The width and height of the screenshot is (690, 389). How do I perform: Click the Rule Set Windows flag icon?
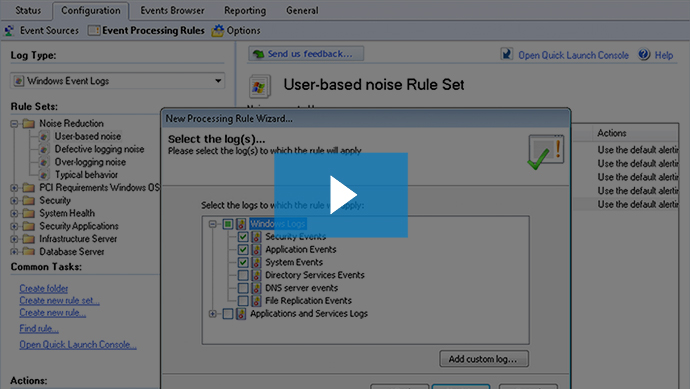click(x=259, y=86)
